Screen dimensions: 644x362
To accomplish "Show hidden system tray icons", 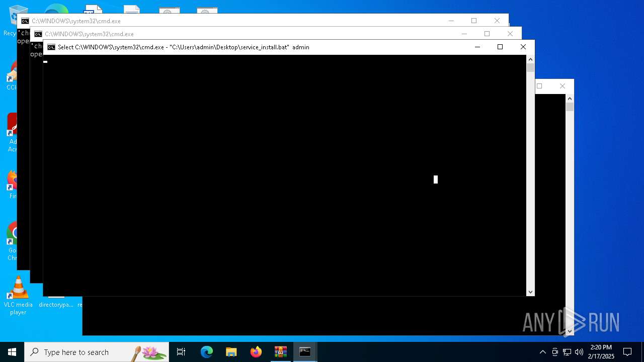I will pyautogui.click(x=542, y=352).
